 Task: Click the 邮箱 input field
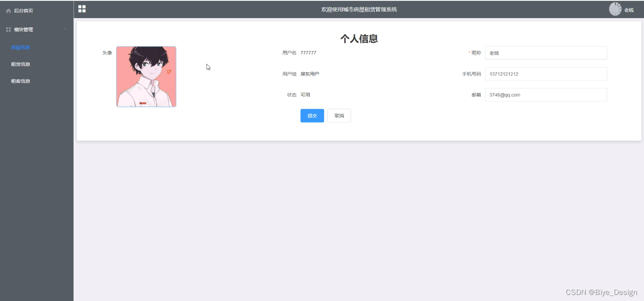546,95
